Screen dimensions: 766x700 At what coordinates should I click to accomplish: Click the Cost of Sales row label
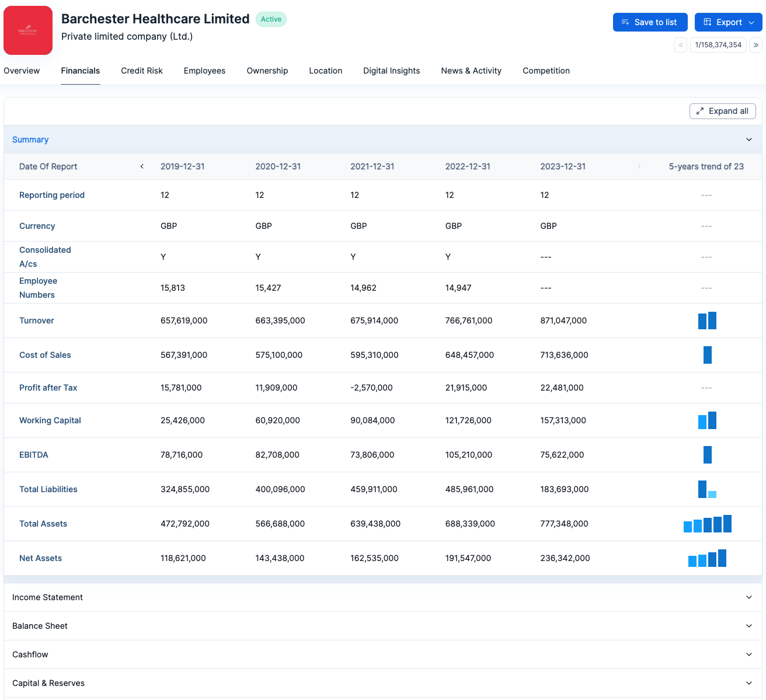pos(45,355)
